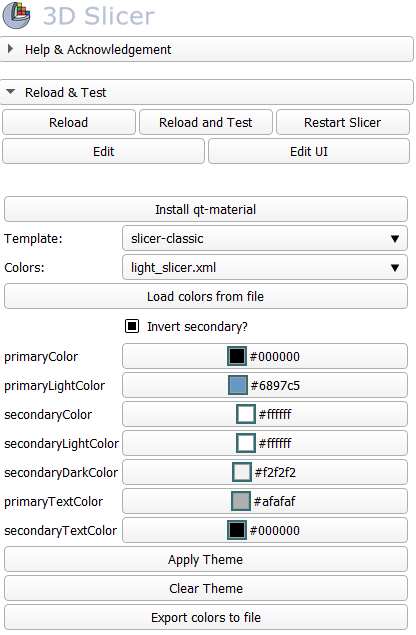The height and width of the screenshot is (635, 416).
Task: Open the Edit UI button
Action: coord(309,151)
